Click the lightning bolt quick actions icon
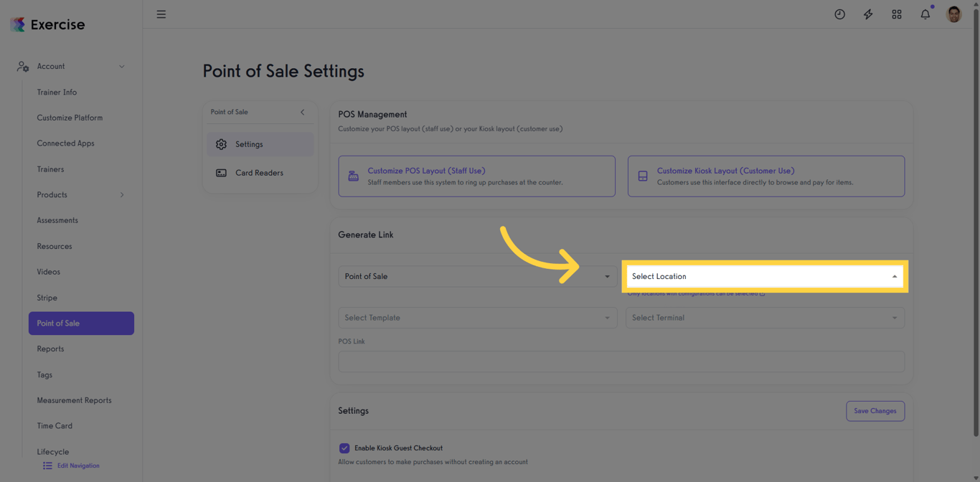This screenshot has width=980, height=482. tap(868, 14)
